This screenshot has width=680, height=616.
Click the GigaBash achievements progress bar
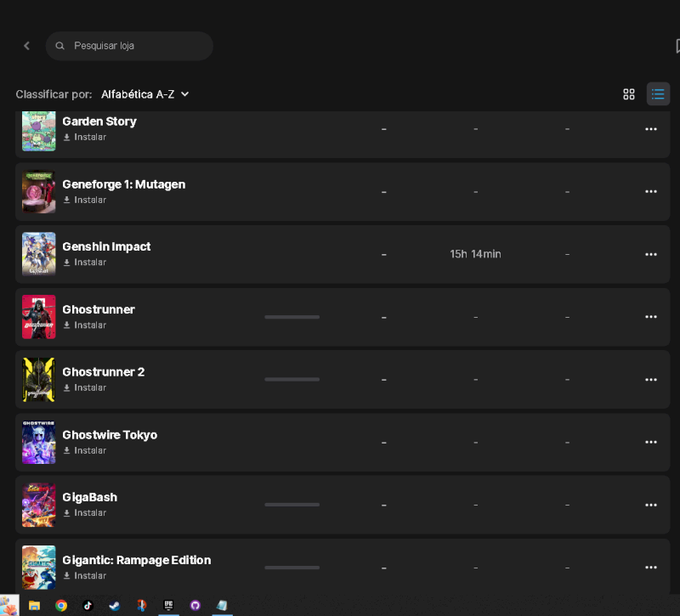click(292, 505)
